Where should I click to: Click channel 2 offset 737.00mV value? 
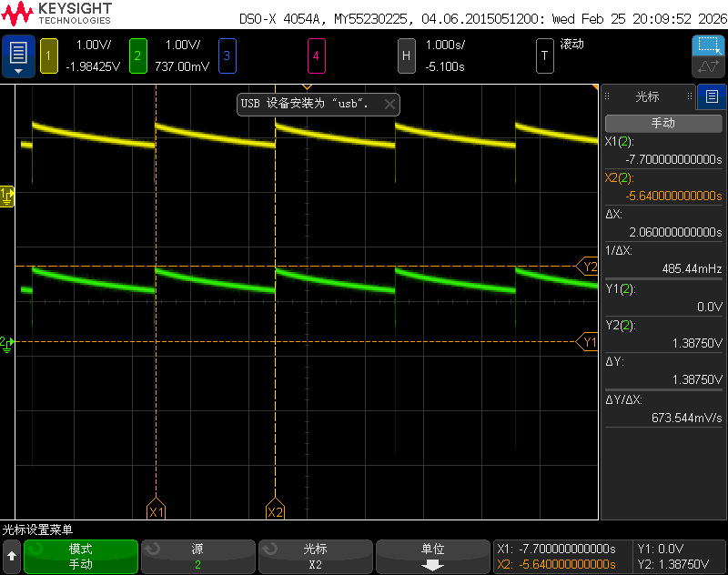click(182, 66)
